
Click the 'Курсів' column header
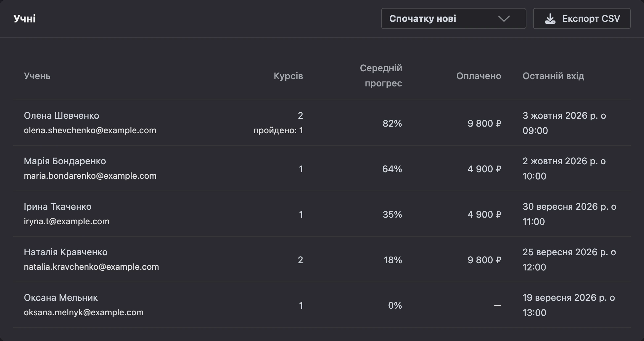[288, 76]
